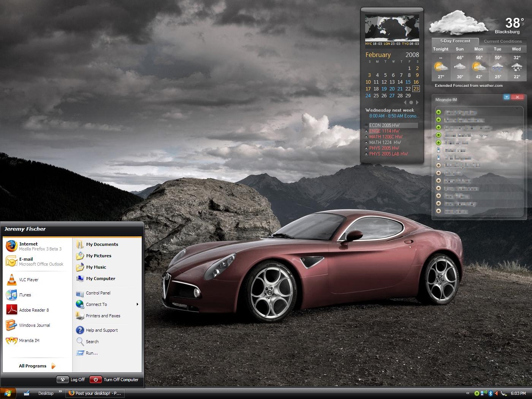Click the Log Off button
The width and height of the screenshot is (532, 399).
click(71, 380)
